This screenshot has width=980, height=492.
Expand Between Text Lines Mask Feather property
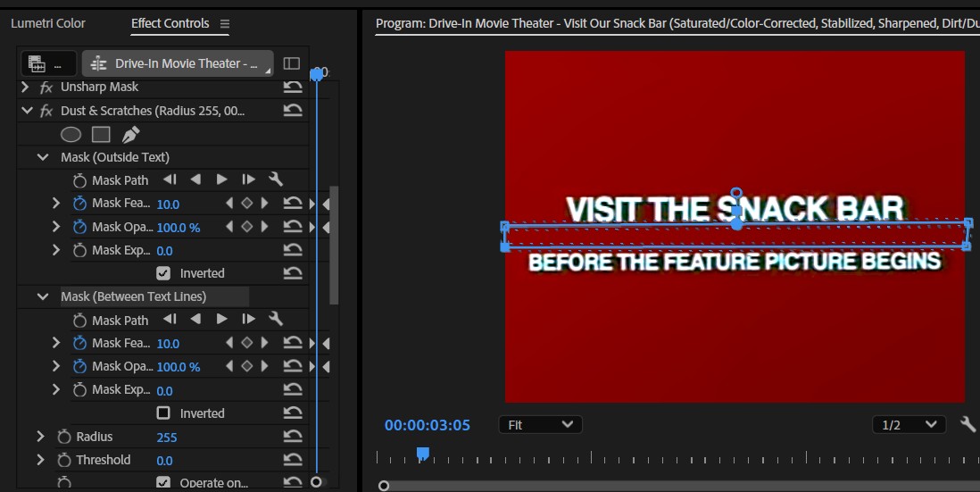tap(55, 343)
